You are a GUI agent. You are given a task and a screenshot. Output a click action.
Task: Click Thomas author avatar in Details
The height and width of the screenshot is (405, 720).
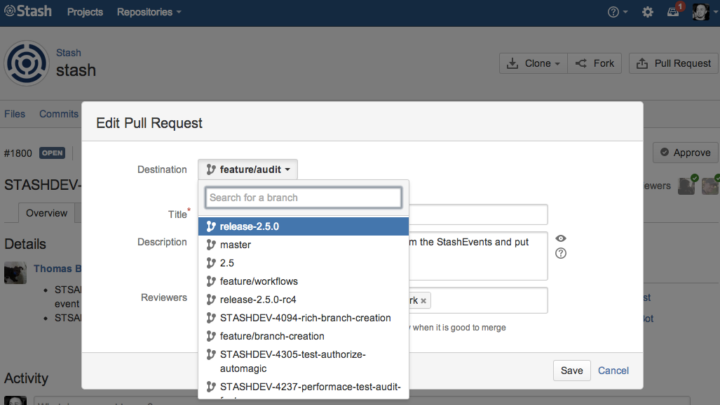tap(15, 273)
